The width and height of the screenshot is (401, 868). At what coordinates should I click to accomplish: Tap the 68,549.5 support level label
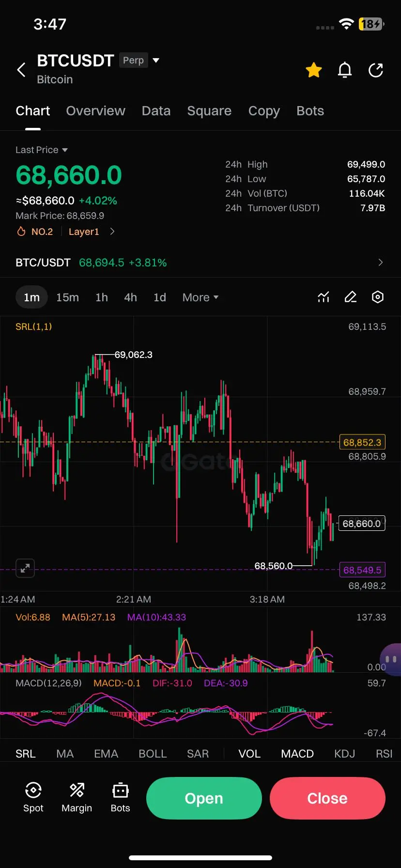(x=362, y=570)
